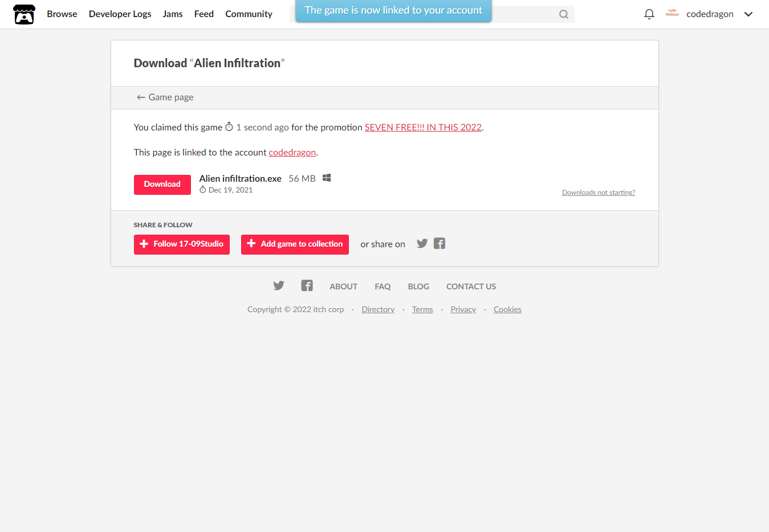Open the Cookies link
The width and height of the screenshot is (769, 532).
508,310
